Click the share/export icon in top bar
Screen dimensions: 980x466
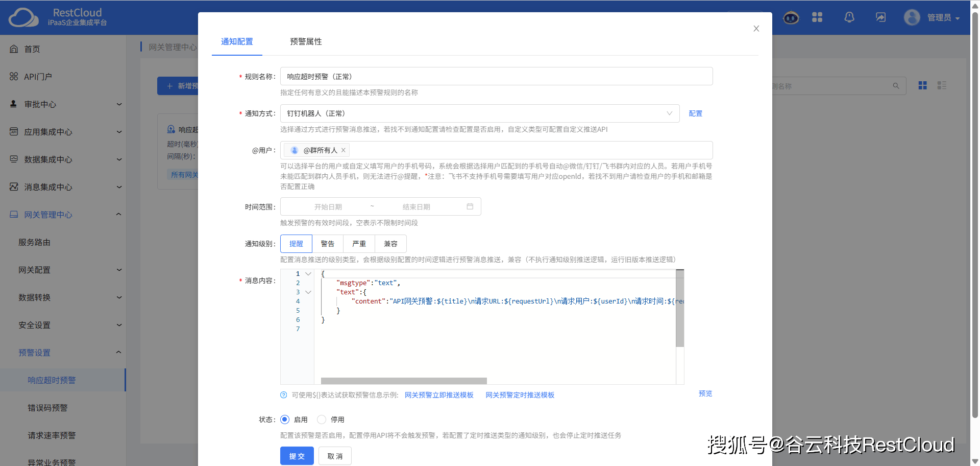(x=880, y=17)
